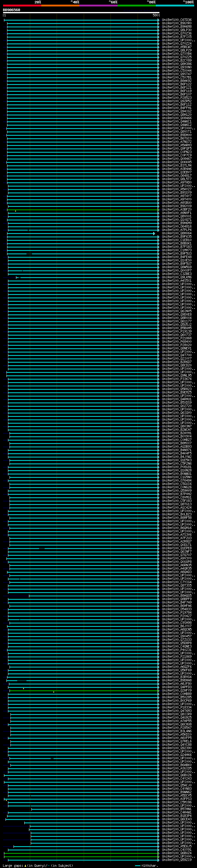Screen dimensions: 197x868
Task: Click hit label UniRef100_B8AK92
Action: 176,81
